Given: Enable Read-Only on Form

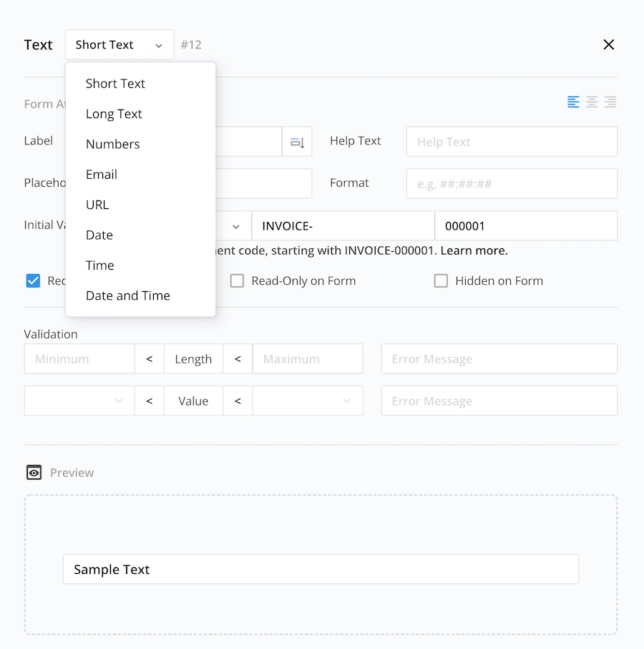Looking at the screenshot, I should point(237,280).
